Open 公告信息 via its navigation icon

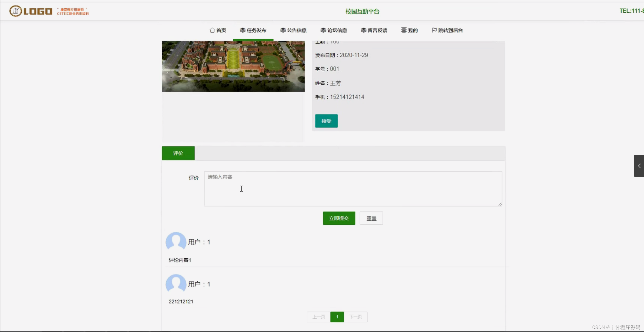tap(282, 30)
